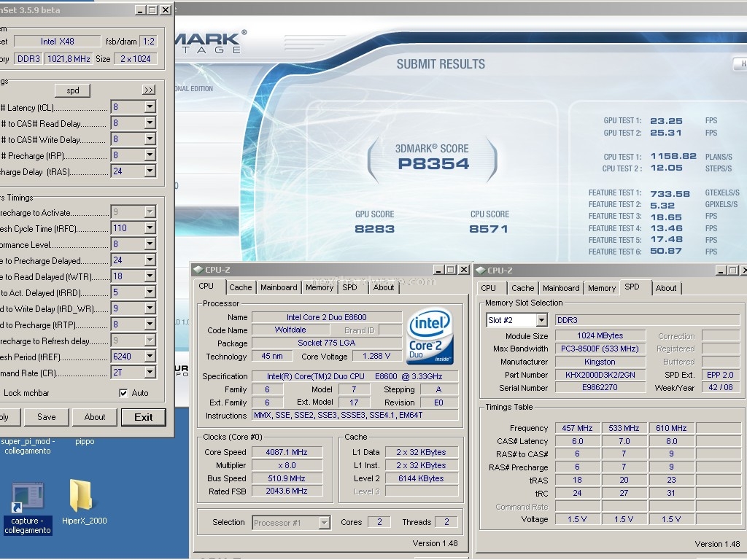Expand the Write to Read Delayed (tWTR) dropdown
The image size is (747, 560).
[x=150, y=276]
